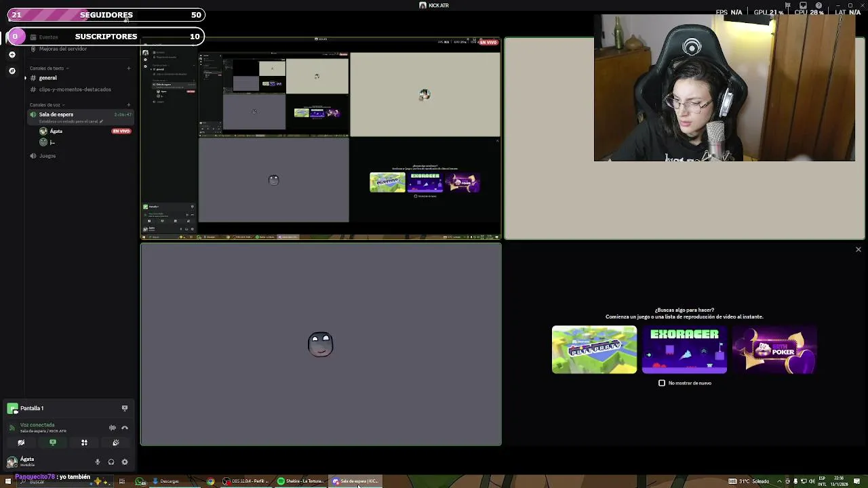Click add server plus icon
This screenshot has width=868, height=488.
click(12, 54)
